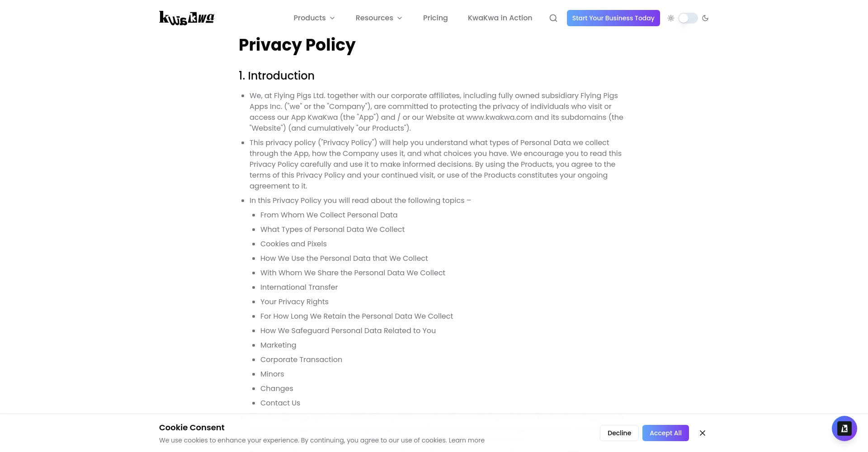Viewport: 868px width, 452px height.
Task: Expand the Products dropdown menu
Action: coord(310,18)
